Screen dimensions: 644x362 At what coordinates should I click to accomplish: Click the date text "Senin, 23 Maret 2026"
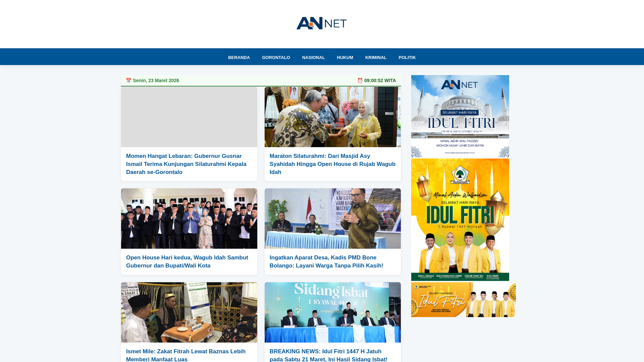[156, 80]
